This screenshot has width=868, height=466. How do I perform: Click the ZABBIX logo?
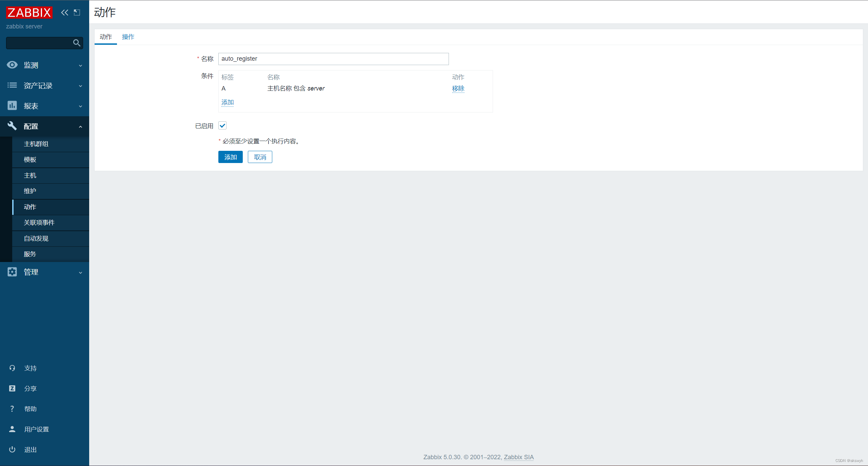(29, 13)
